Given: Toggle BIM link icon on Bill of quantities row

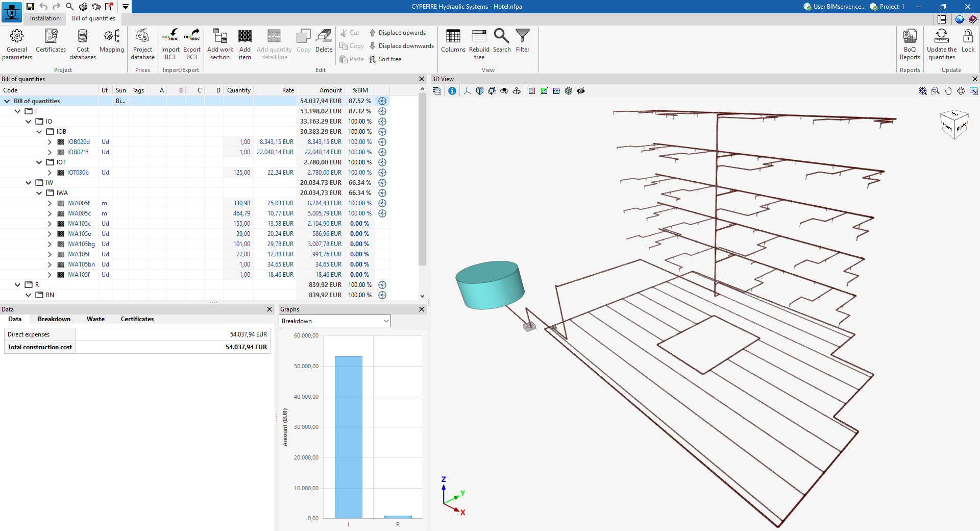Looking at the screenshot, I should coord(382,101).
